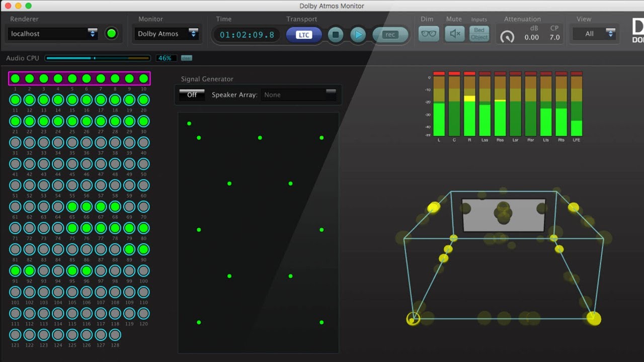
Task: Select input channel 10 indicator
Action: (143, 78)
